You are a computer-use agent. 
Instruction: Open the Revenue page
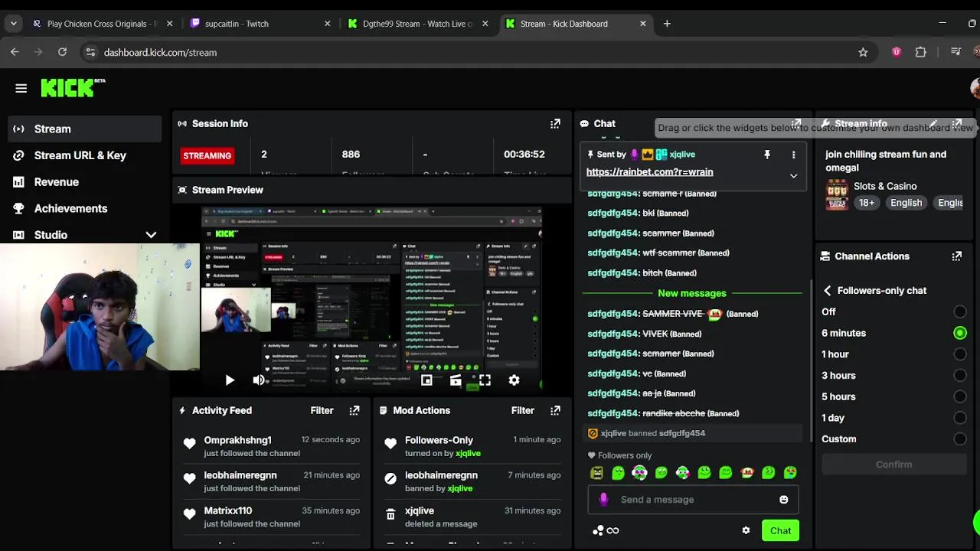(85, 182)
